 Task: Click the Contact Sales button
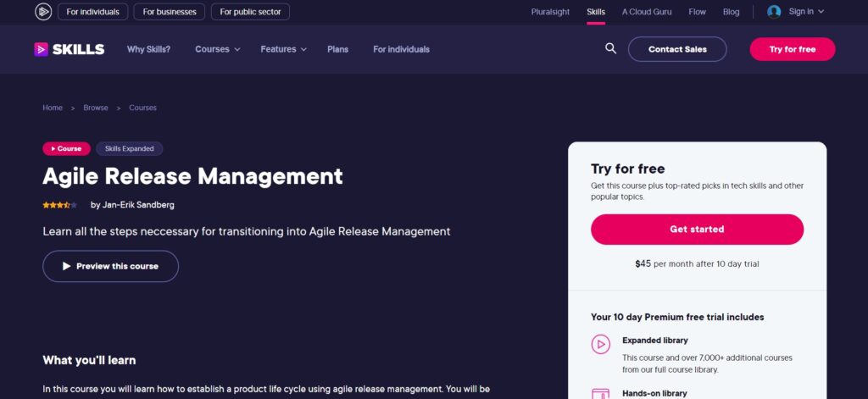pos(677,49)
